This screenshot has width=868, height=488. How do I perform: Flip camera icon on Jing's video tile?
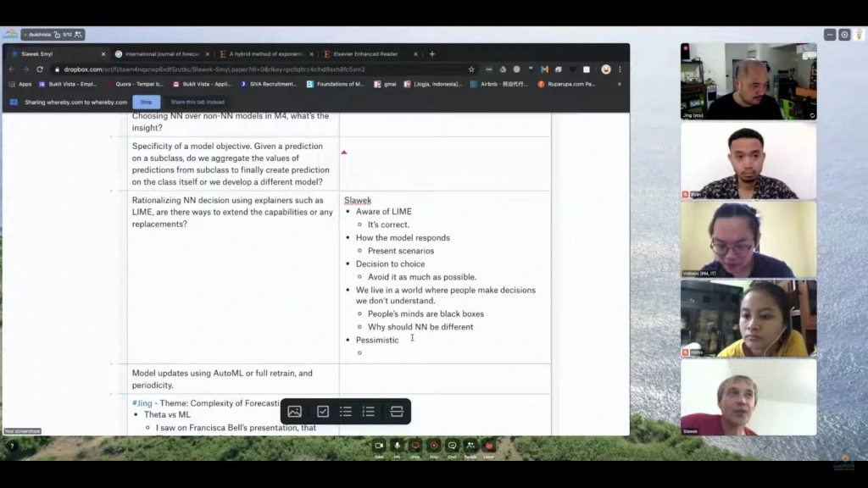pyautogui.click(x=812, y=115)
